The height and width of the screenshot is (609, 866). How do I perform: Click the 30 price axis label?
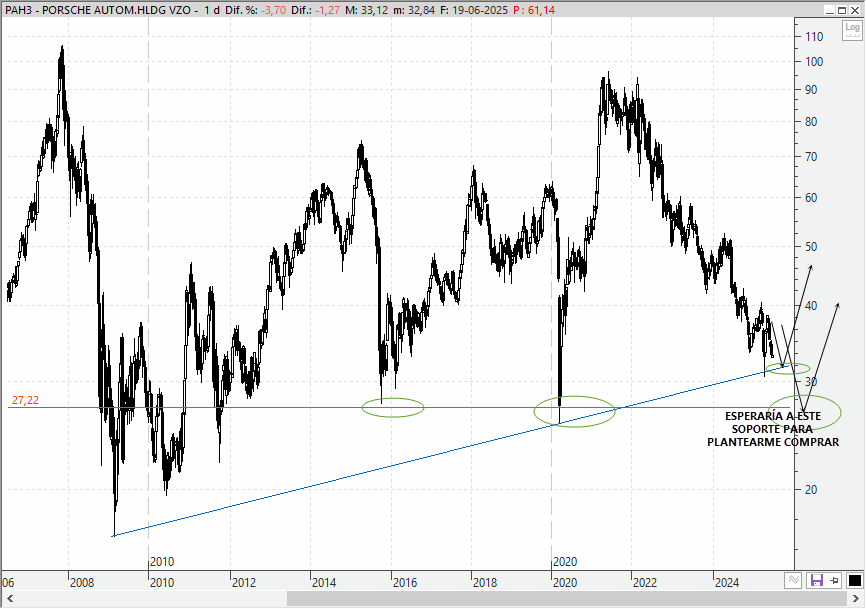tap(811, 382)
